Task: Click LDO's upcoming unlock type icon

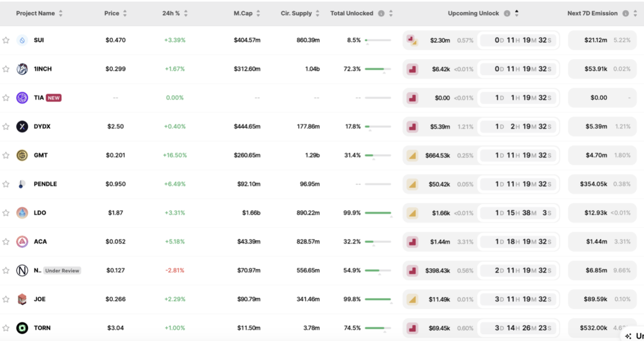Action: pos(412,213)
